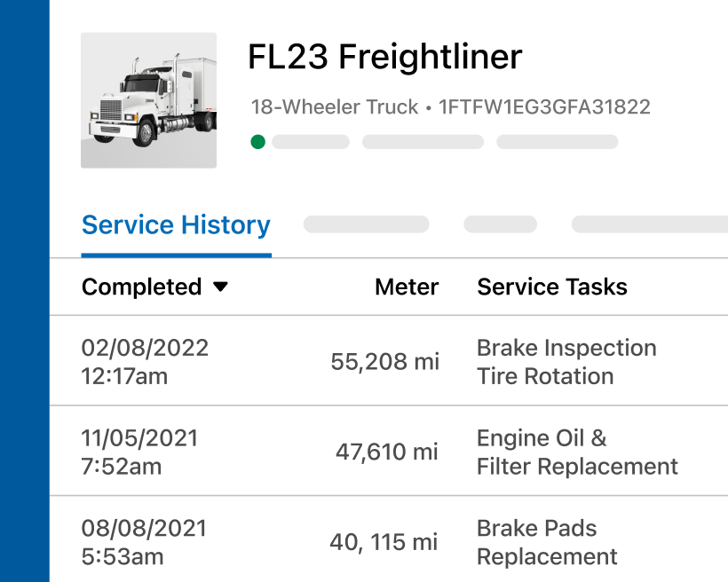Click the Service Tasks column header
Screen dimensions: 728x582
point(552,287)
